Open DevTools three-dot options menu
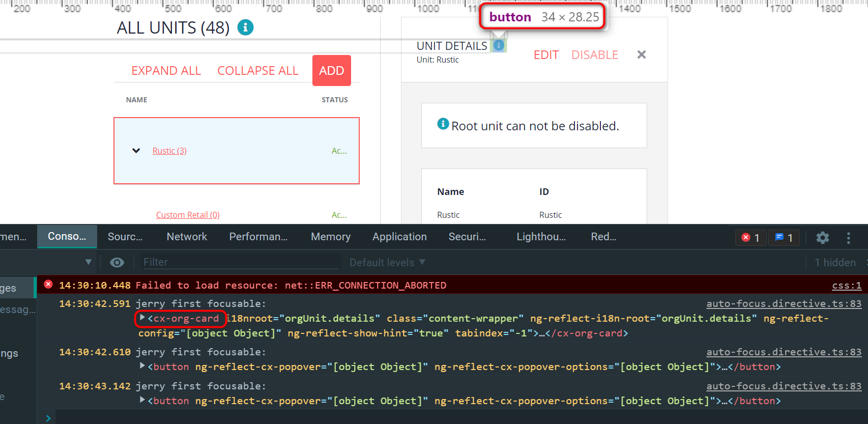Image resolution: width=868 pixels, height=424 pixels. tap(848, 237)
